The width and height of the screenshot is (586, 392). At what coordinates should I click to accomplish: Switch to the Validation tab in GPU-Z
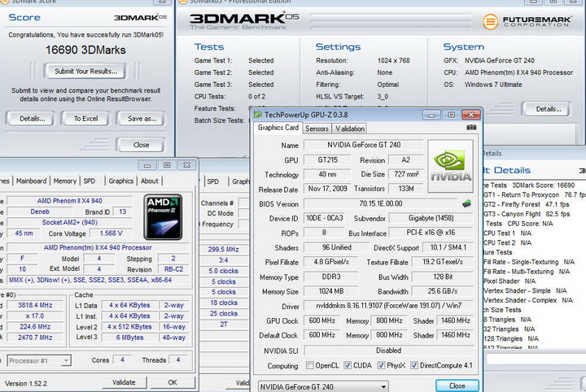(350, 128)
